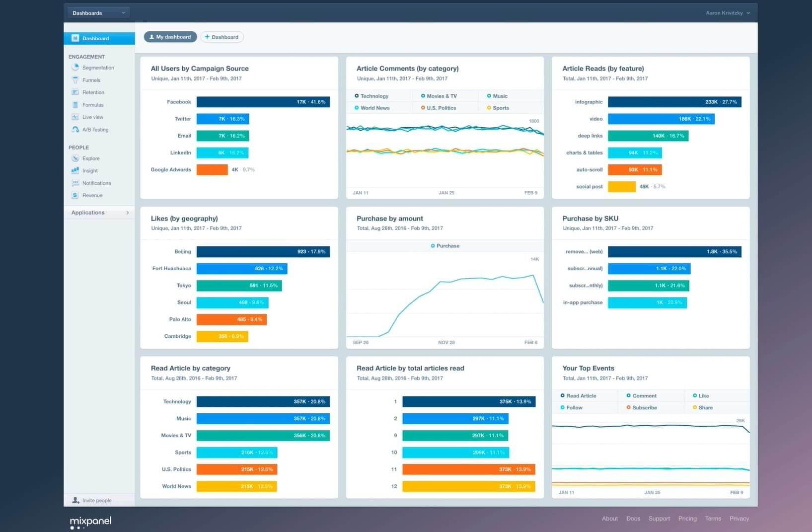Open the Privacy footer link
The height and width of the screenshot is (532, 812).
[x=739, y=519]
